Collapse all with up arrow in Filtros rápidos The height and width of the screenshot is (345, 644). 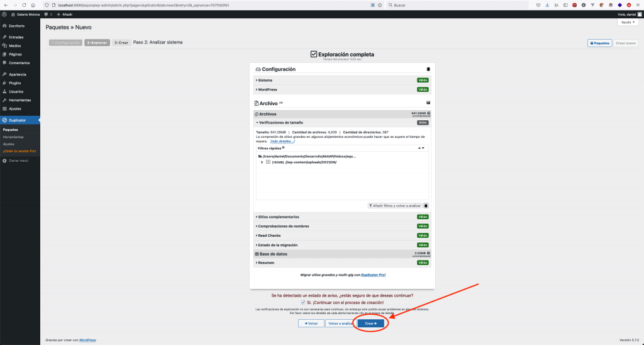[419, 148]
